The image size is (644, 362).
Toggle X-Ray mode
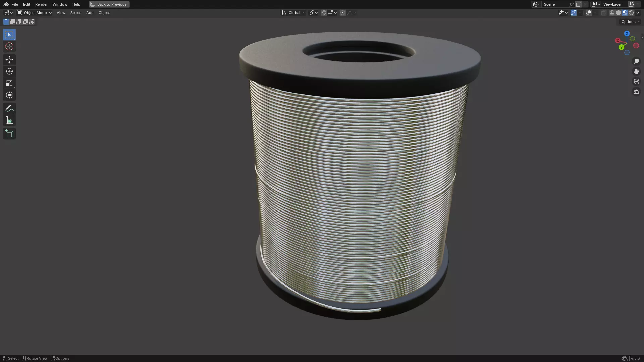[x=603, y=13]
